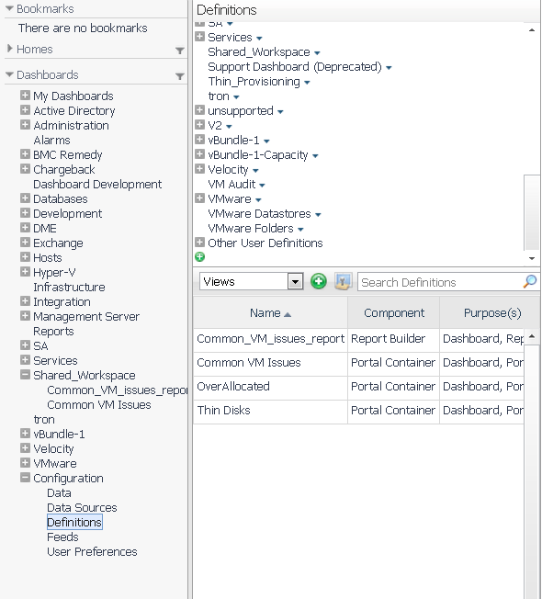This screenshot has width=542, height=599.
Task: Open the Views type combo box
Action: click(251, 282)
